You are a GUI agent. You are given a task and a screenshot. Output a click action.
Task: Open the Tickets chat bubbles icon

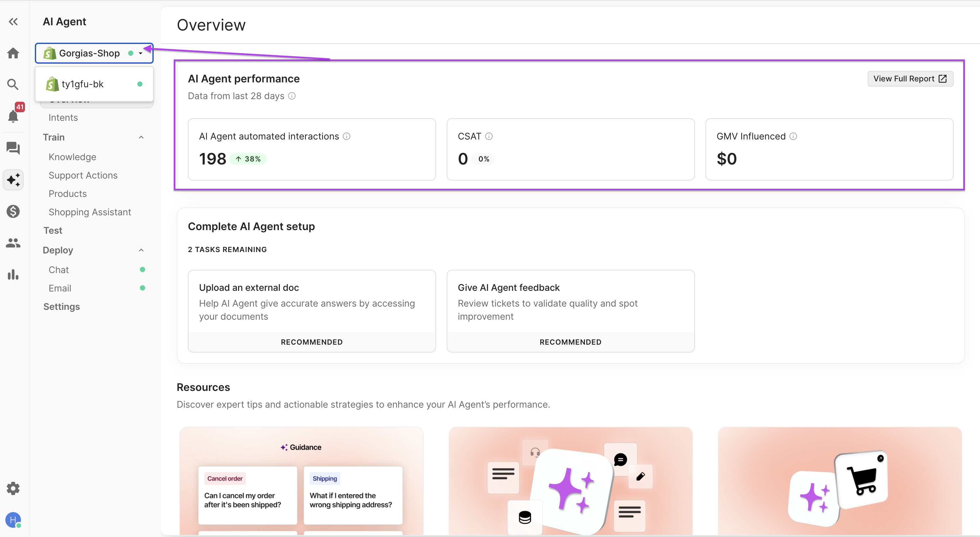(13, 148)
